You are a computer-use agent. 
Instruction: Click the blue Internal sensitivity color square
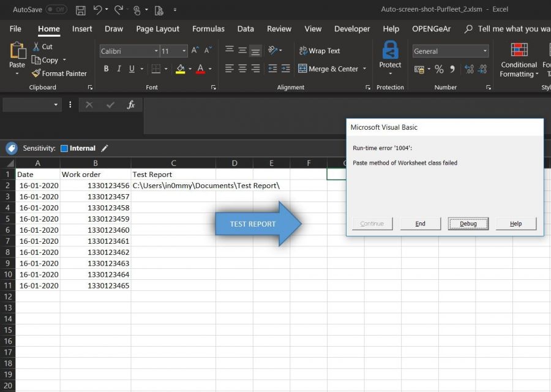[64, 148]
